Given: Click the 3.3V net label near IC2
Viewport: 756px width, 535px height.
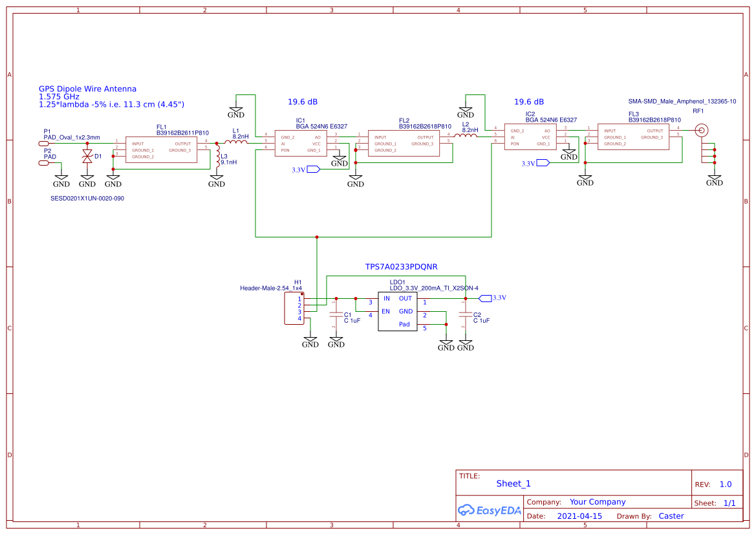Looking at the screenshot, I should click(x=542, y=163).
